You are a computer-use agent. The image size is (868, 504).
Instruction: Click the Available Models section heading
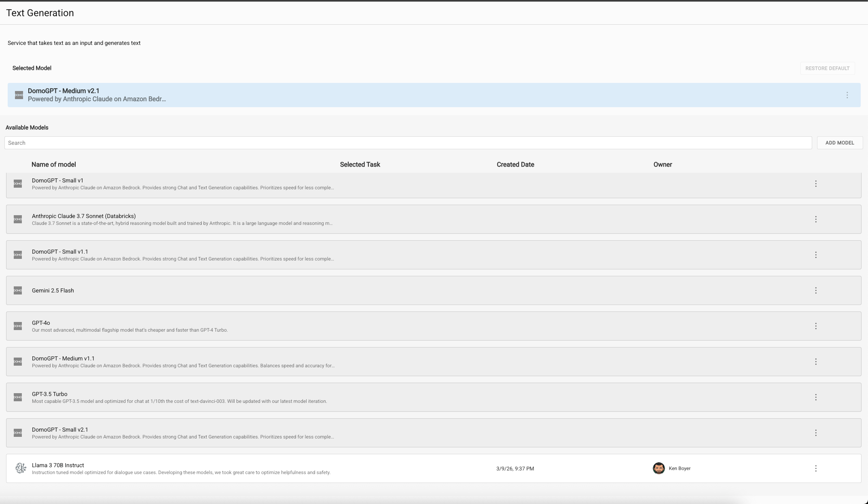coord(27,127)
